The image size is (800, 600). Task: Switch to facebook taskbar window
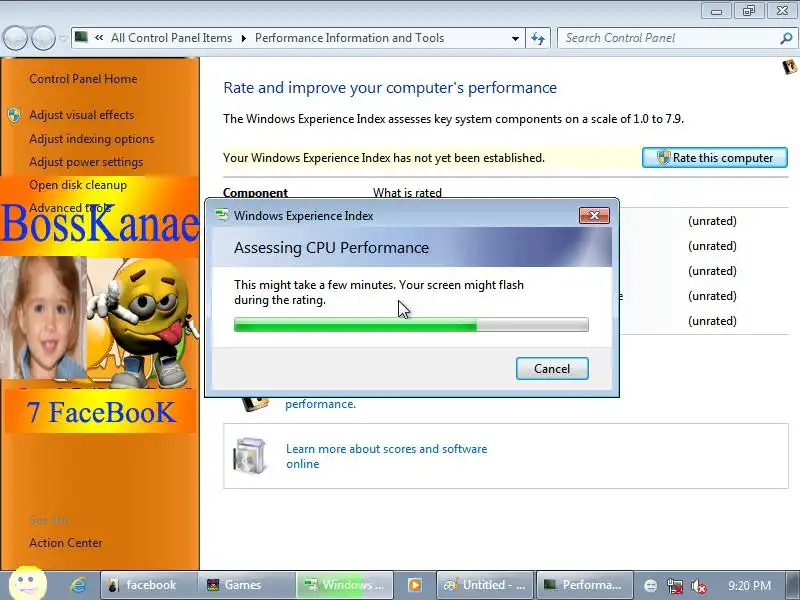(148, 585)
